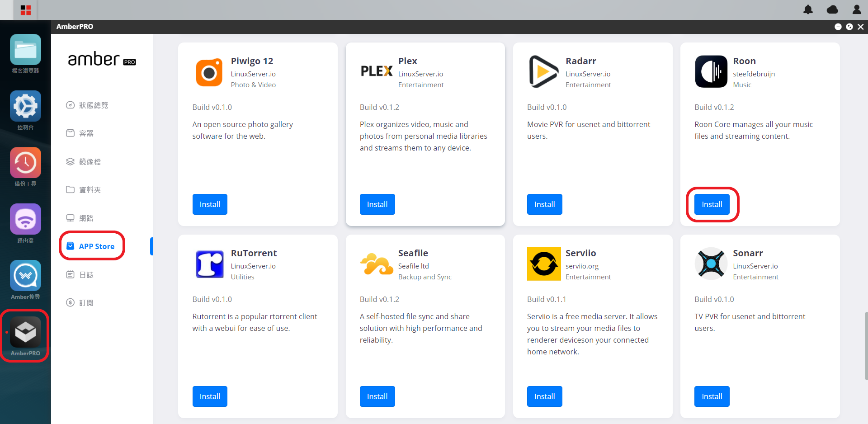
Task: Install the Seafile app
Action: point(377,396)
